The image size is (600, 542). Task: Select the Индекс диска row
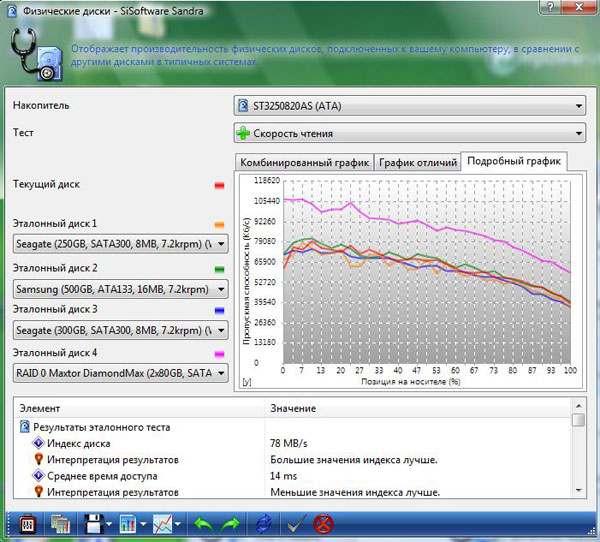tap(293, 443)
